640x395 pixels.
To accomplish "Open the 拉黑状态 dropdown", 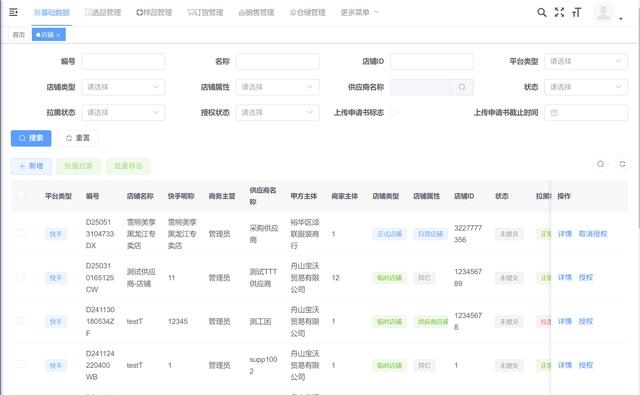I will coord(123,113).
